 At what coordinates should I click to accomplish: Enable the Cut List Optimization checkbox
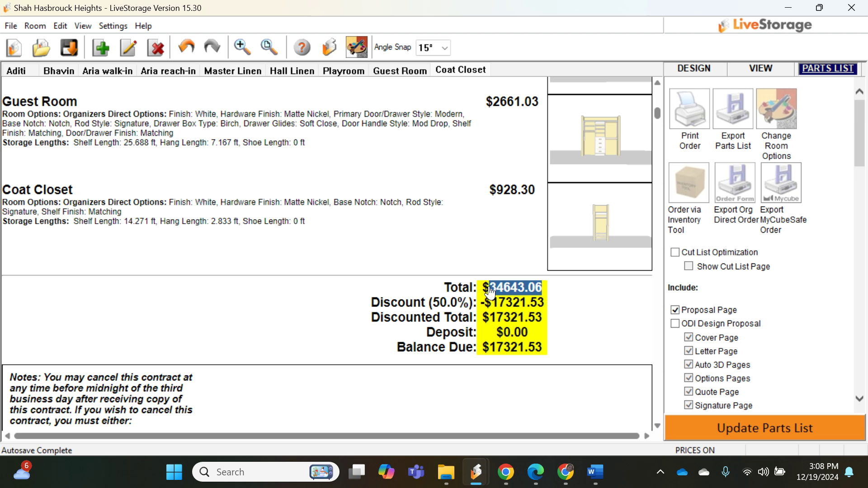[675, 252]
